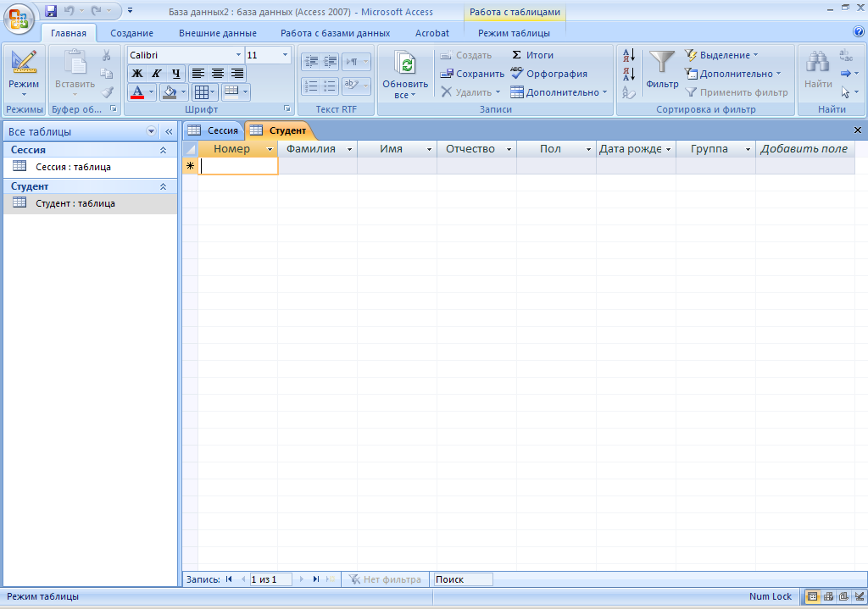The width and height of the screenshot is (868, 609).
Task: Open the Office button menu
Action: tap(19, 19)
